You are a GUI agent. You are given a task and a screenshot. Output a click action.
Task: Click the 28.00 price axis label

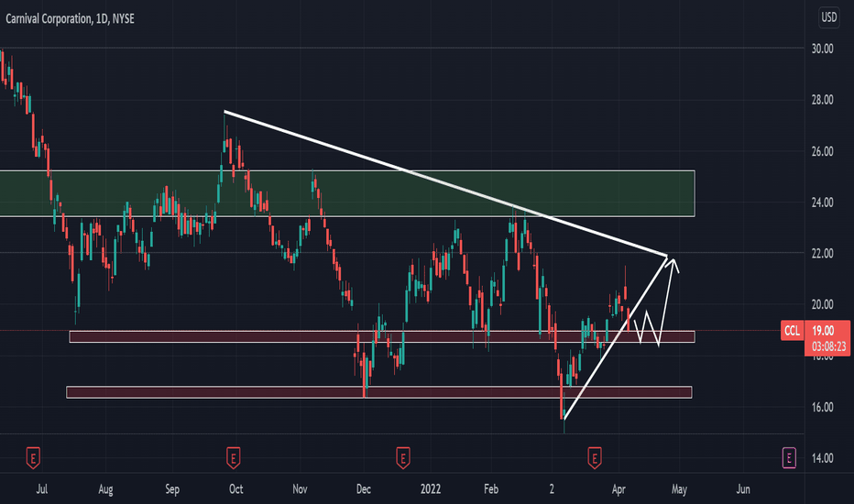pyautogui.click(x=823, y=100)
